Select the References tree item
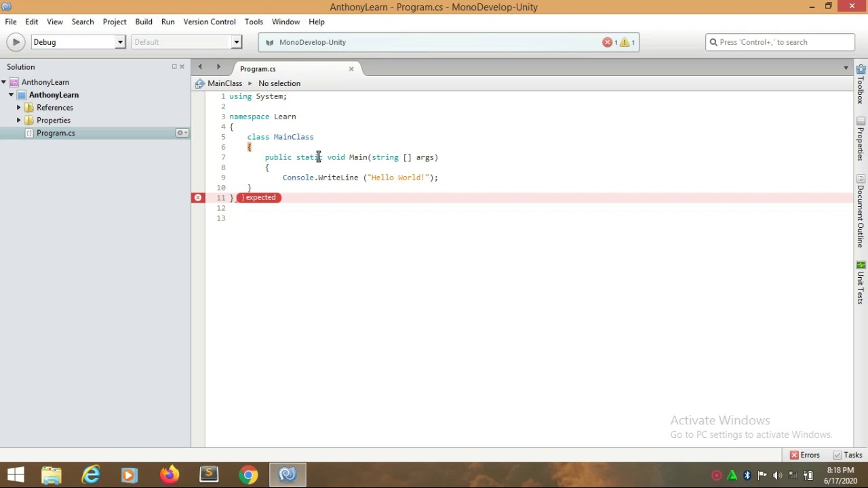 click(55, 108)
